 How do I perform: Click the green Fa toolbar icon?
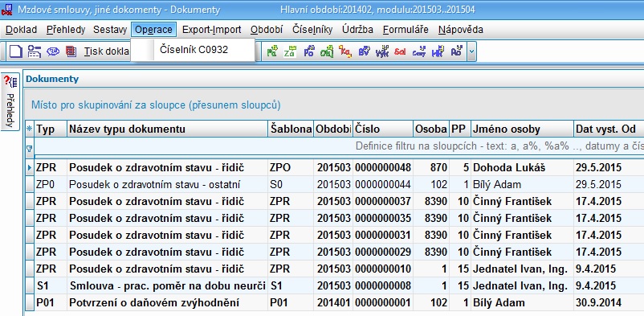pos(272,51)
